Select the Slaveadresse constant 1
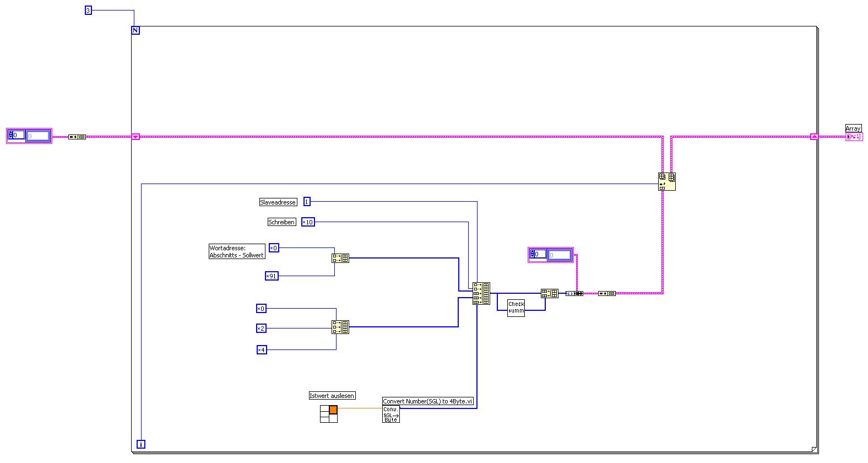Image resolution: width=868 pixels, height=463 pixels. [307, 202]
